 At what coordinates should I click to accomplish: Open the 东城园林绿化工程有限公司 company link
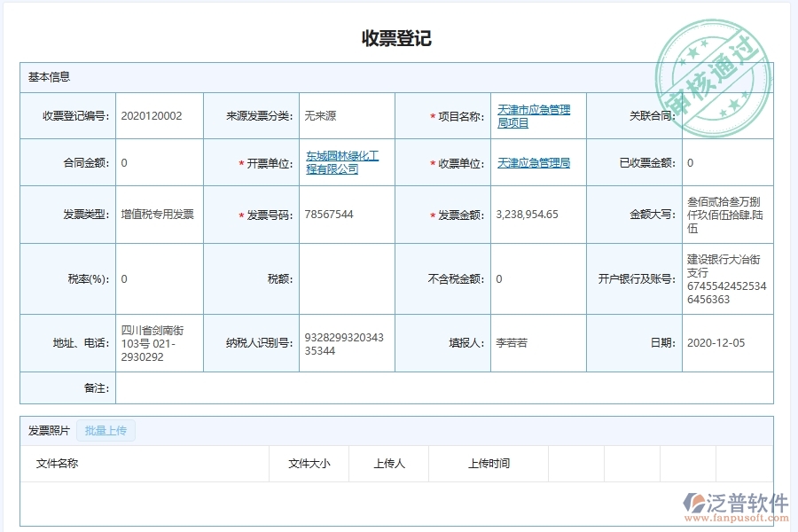[345, 162]
